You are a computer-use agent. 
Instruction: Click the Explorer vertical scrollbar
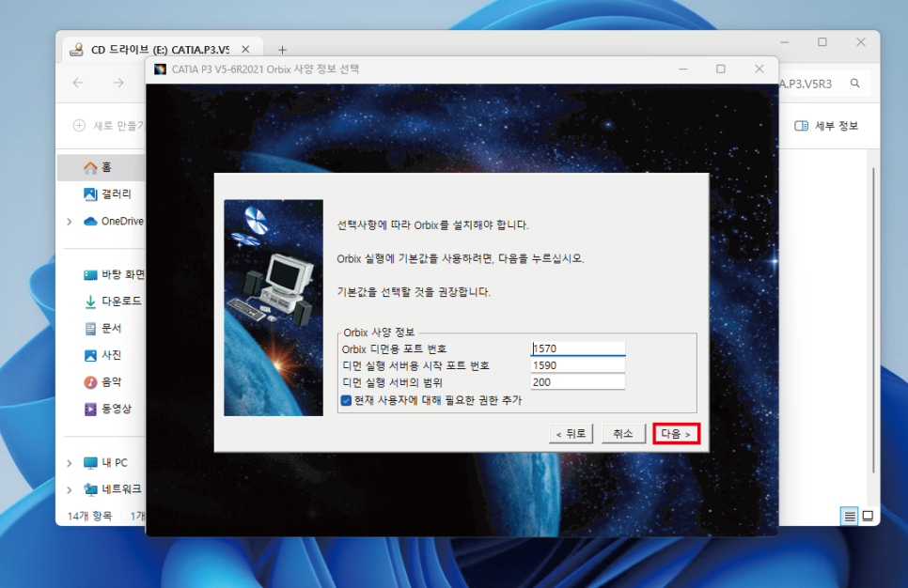(873, 320)
